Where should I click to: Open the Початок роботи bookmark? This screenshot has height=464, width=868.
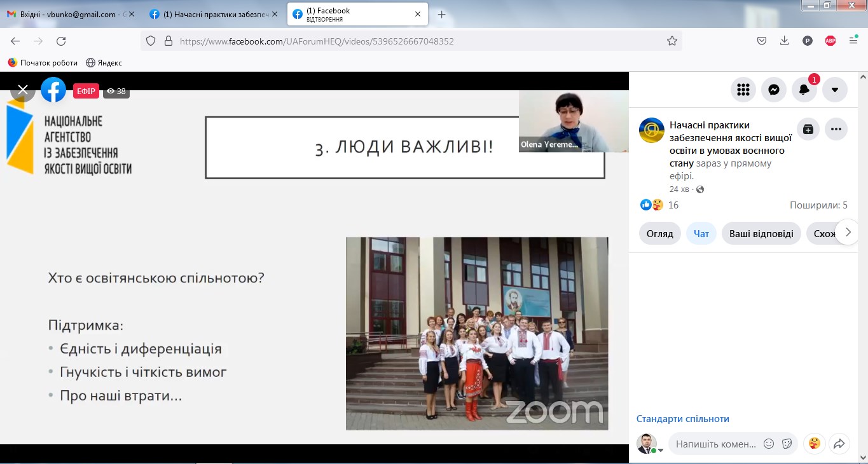tap(43, 63)
